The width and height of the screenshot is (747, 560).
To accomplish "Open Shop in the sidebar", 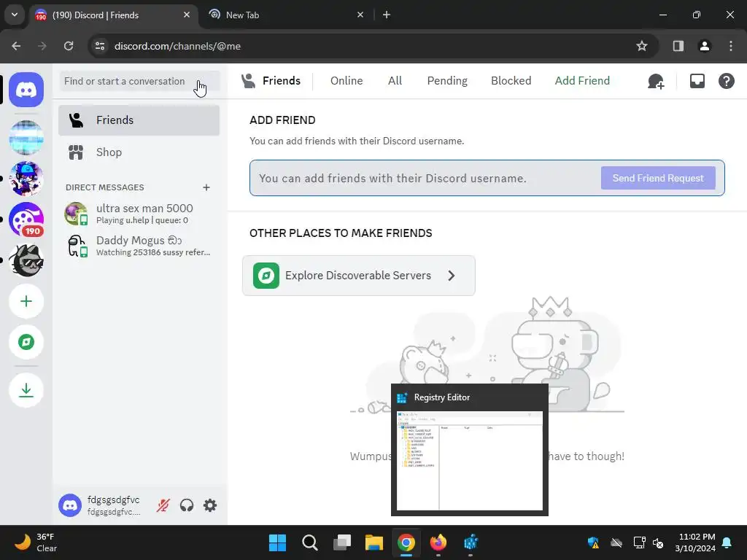I will click(x=139, y=152).
